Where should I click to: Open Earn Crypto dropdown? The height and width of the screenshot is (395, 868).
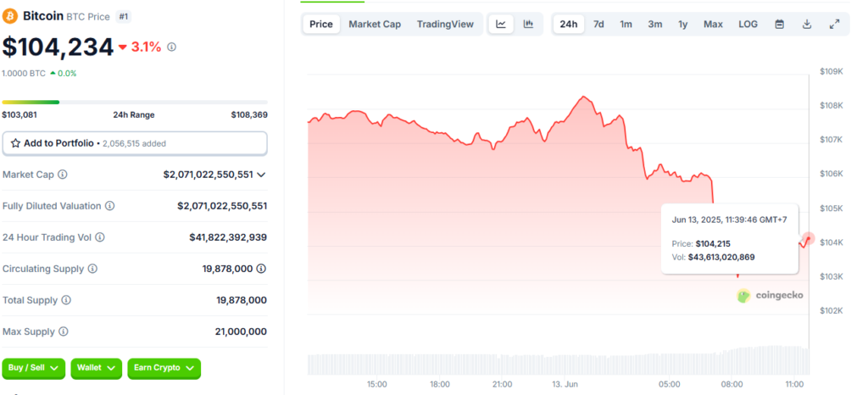[164, 369]
